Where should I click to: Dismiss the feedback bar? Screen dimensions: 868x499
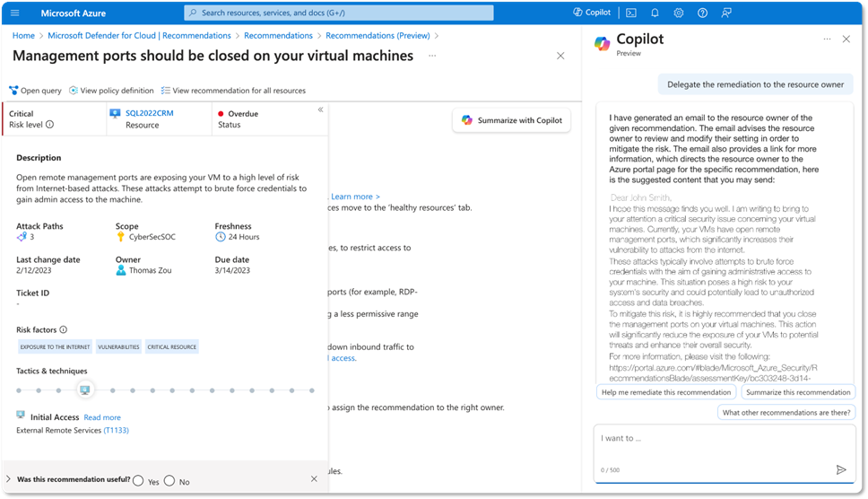(314, 479)
